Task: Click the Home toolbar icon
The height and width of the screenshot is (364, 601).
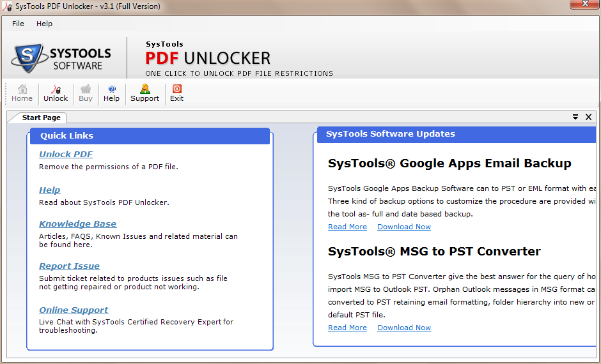Action: coord(22,89)
